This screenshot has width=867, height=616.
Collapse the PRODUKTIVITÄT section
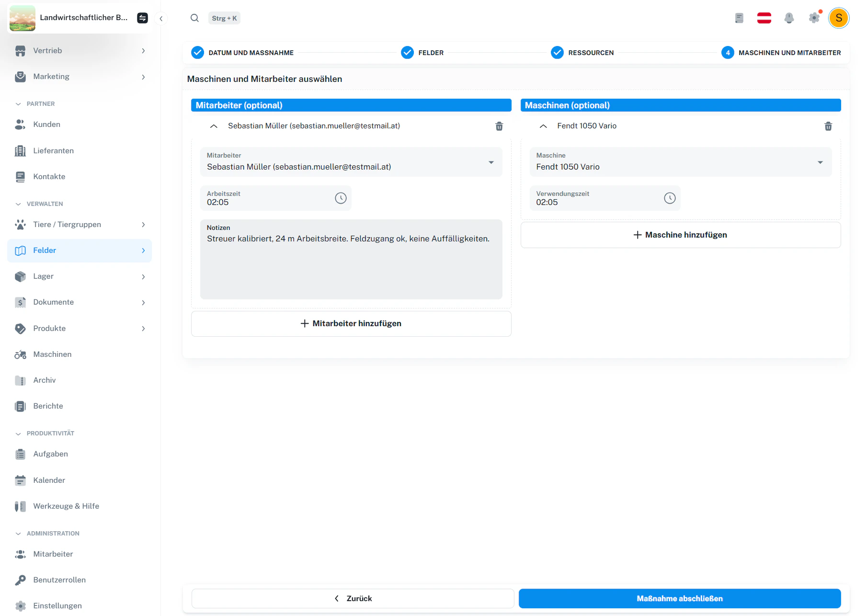[45, 433]
